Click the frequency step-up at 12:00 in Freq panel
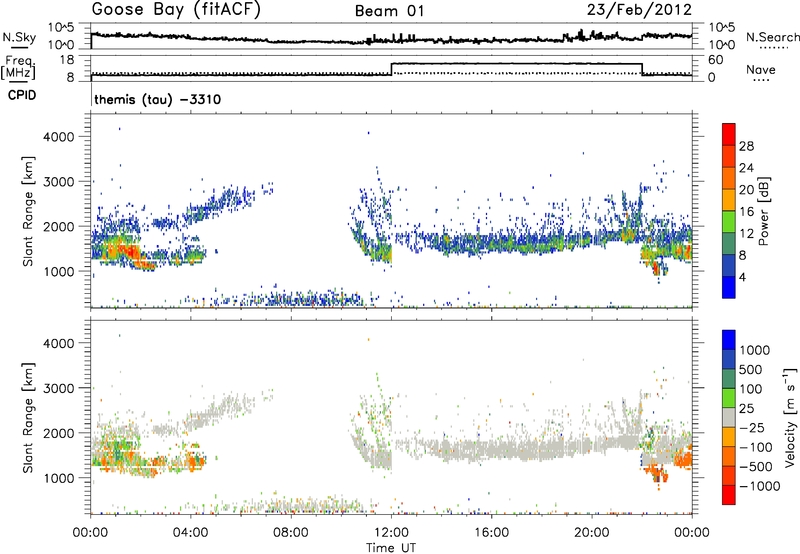 391,69
